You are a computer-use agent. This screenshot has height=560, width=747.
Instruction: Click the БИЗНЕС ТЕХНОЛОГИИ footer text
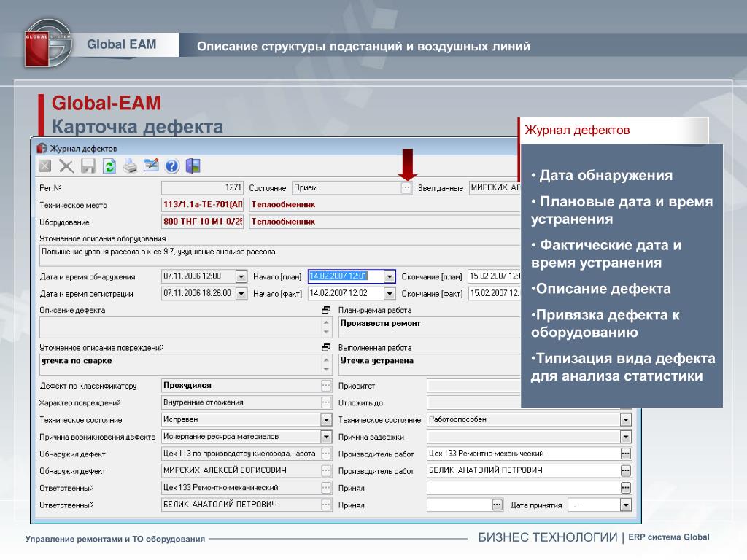[547, 537]
